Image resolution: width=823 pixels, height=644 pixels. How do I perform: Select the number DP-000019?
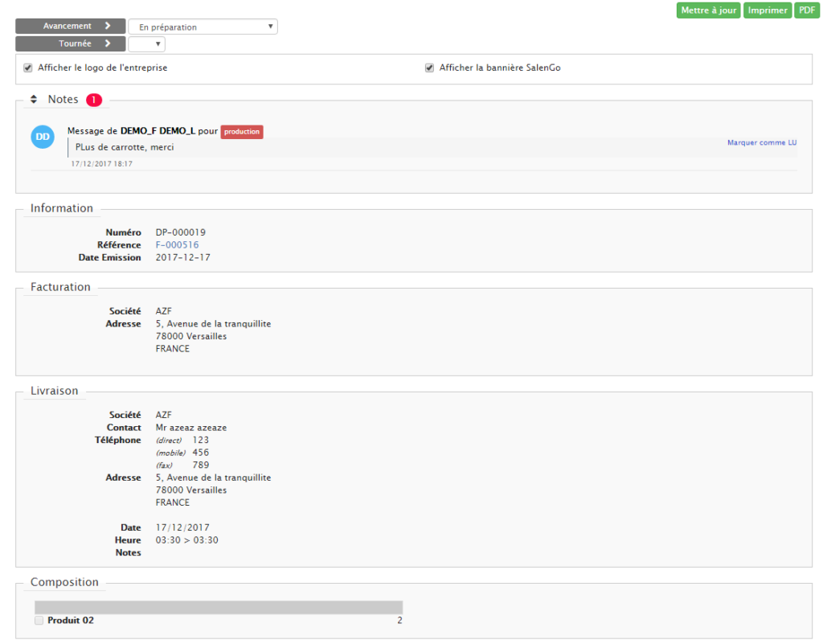[x=181, y=232]
